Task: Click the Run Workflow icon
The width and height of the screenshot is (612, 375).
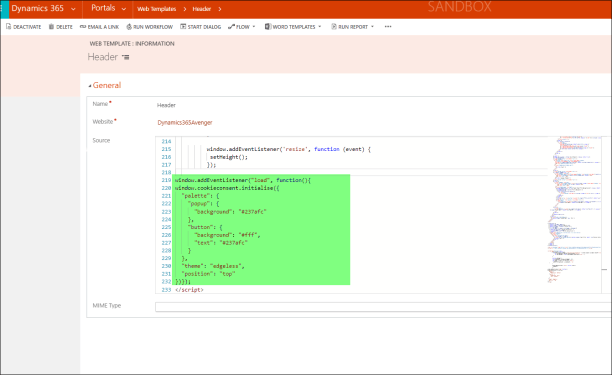Action: click(129, 27)
